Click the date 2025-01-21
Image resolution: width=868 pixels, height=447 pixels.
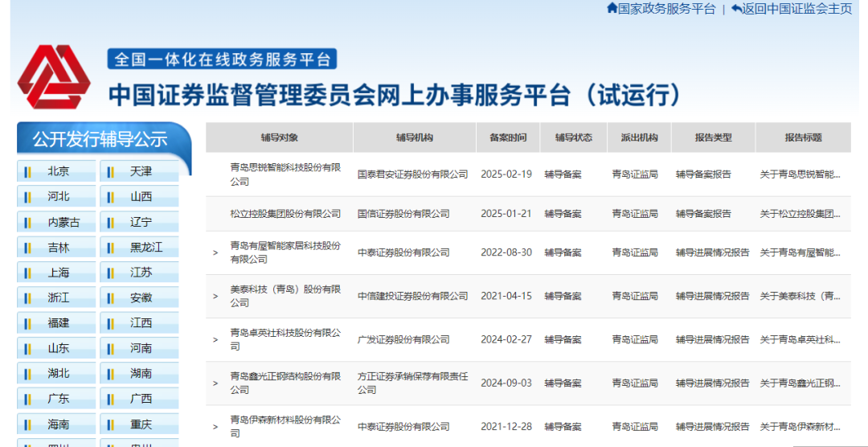[506, 214]
